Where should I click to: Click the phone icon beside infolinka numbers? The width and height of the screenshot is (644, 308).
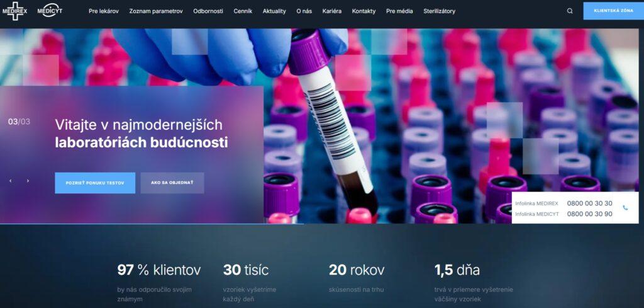click(625, 208)
